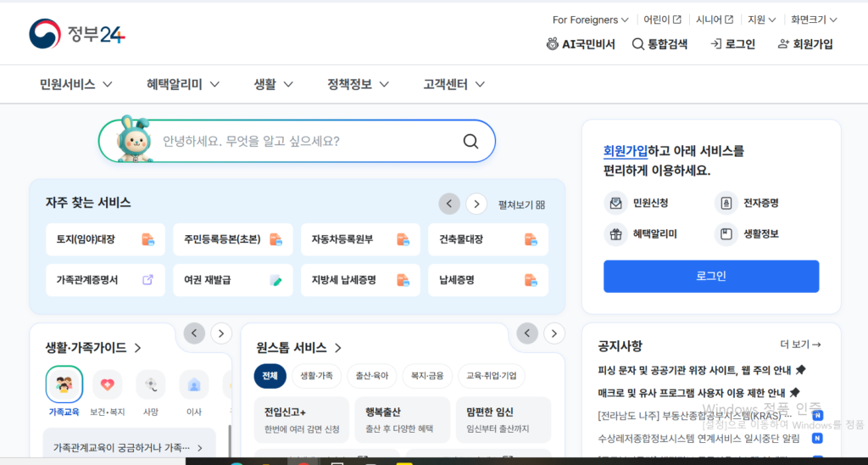
Task: Go to next 생활·가족가이드 slide
Action: coord(221,333)
